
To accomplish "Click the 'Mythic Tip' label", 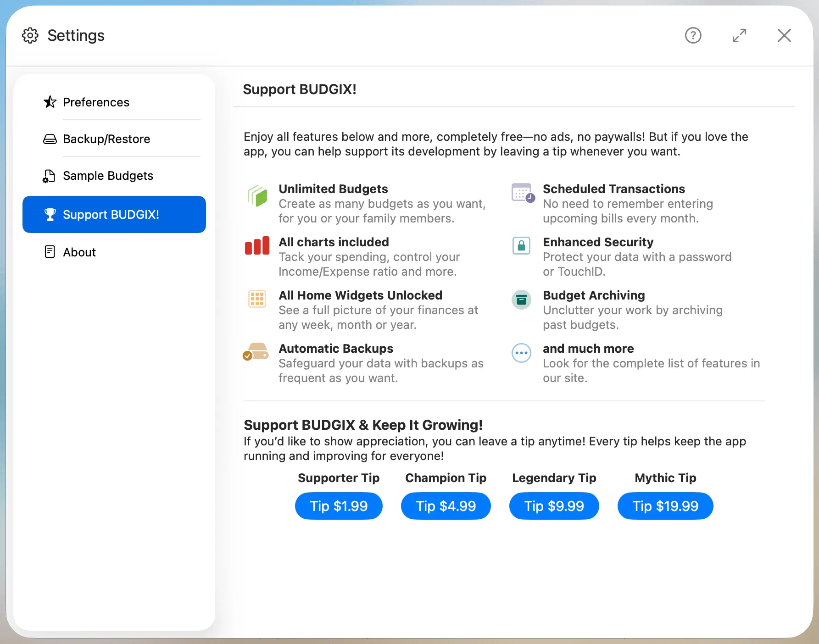I will tap(665, 478).
